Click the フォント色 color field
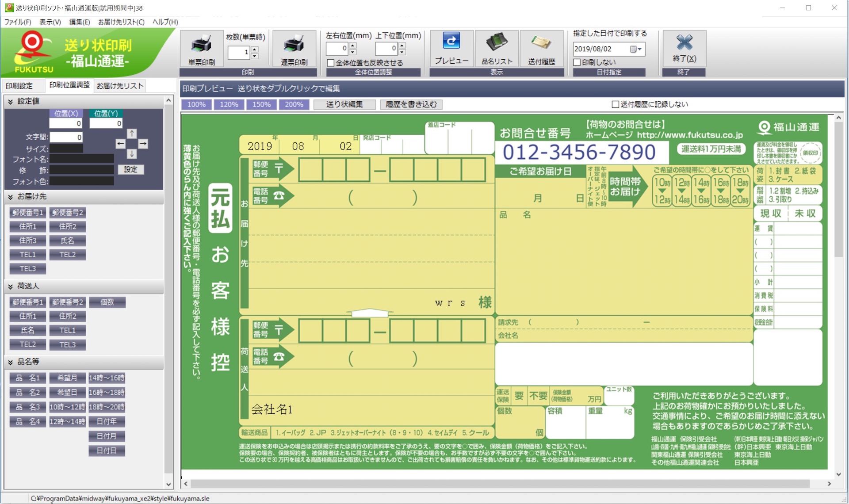 pyautogui.click(x=81, y=181)
